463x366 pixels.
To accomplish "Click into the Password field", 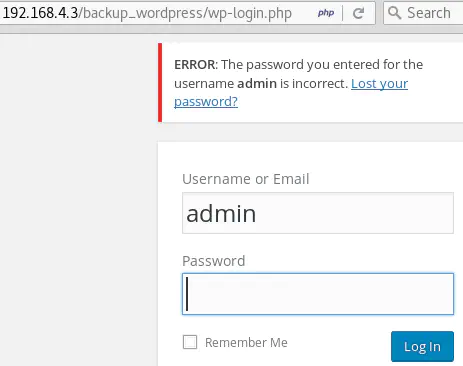I will (318, 294).
